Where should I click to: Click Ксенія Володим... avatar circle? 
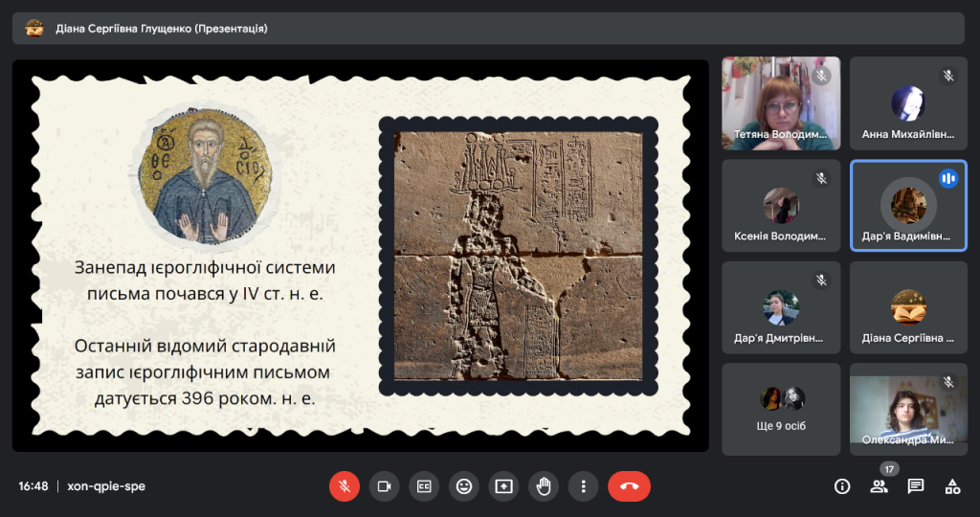781,206
